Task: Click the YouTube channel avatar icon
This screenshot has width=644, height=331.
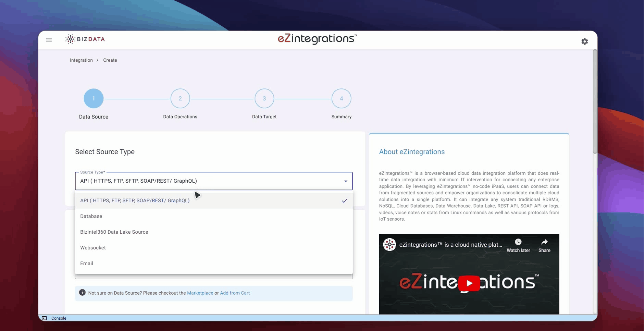Action: [x=389, y=245]
